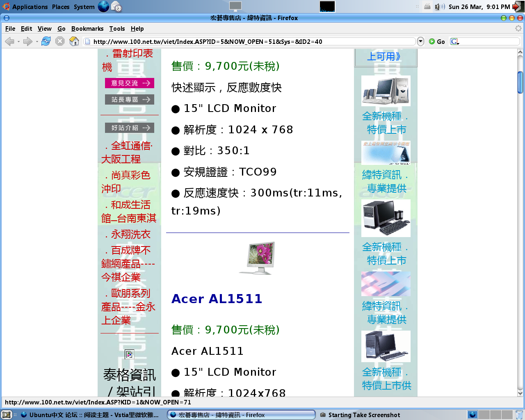Click the logout icon in top panel
The height and width of the screenshot is (420, 525).
(x=518, y=7)
